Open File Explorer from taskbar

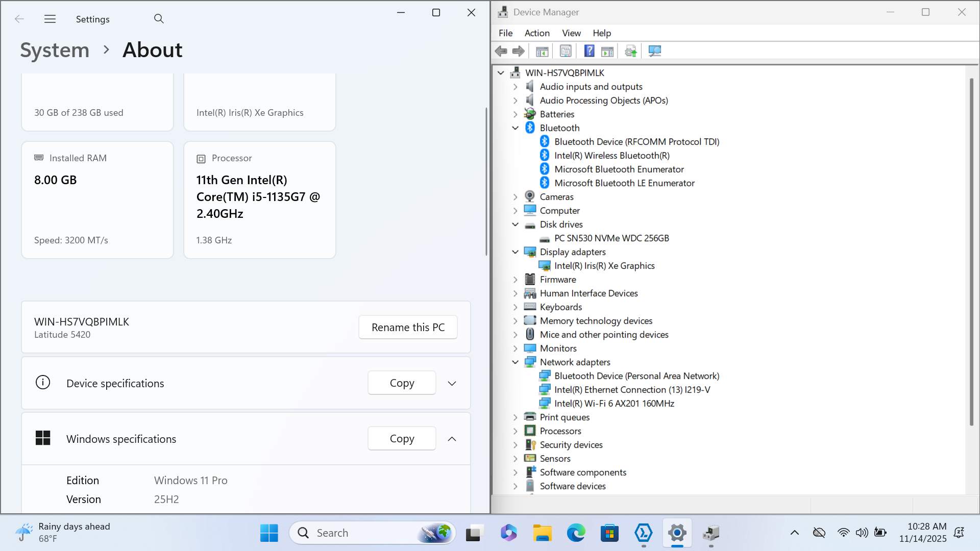coord(542,533)
